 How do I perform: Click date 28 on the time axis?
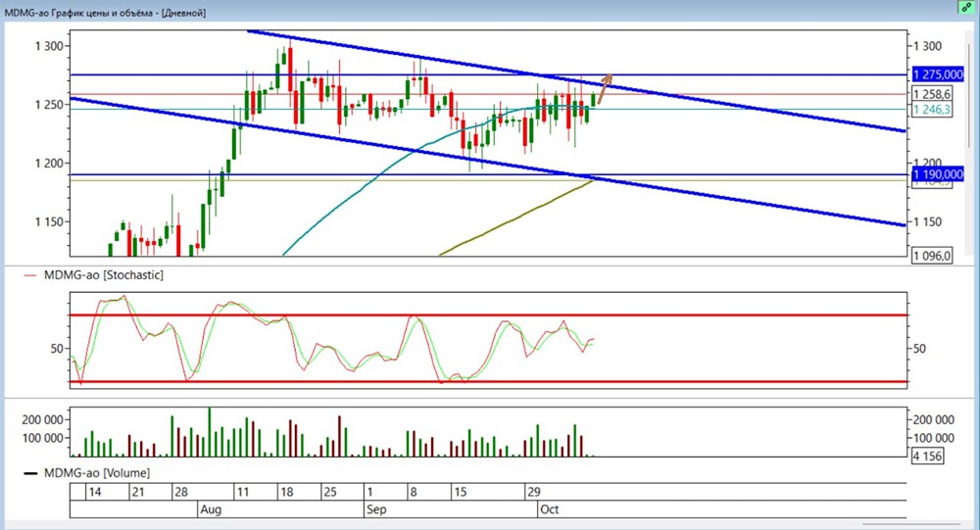(x=181, y=492)
